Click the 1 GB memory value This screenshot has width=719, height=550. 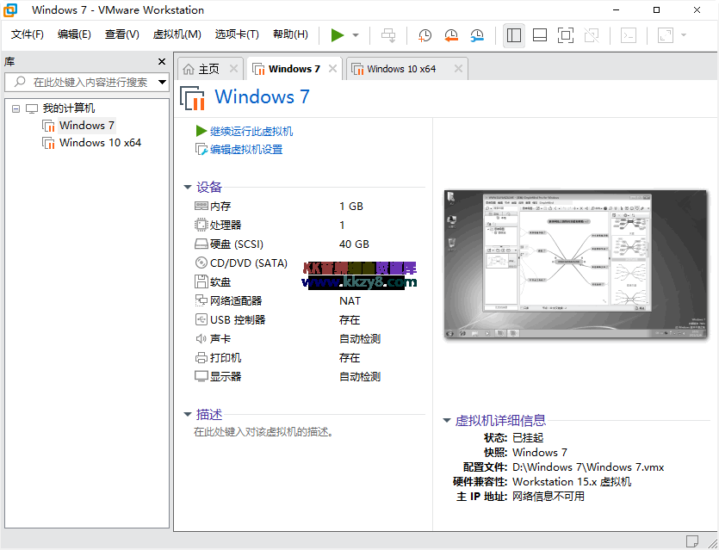click(x=351, y=206)
